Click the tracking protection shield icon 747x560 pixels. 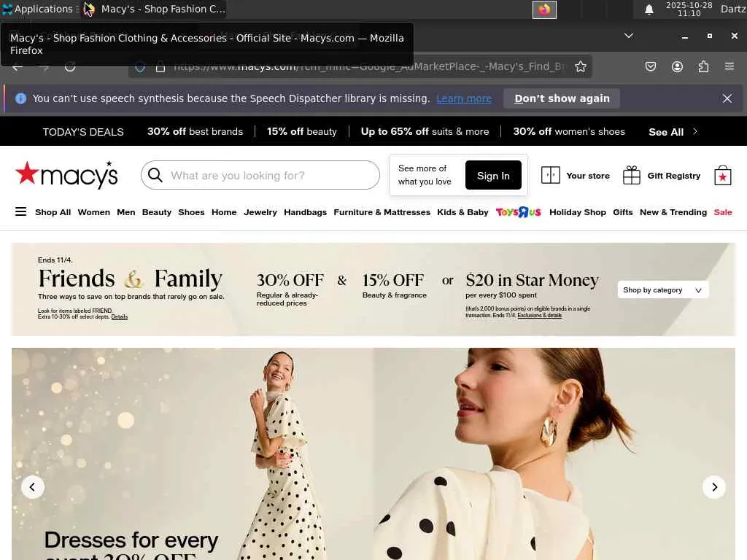[140, 66]
